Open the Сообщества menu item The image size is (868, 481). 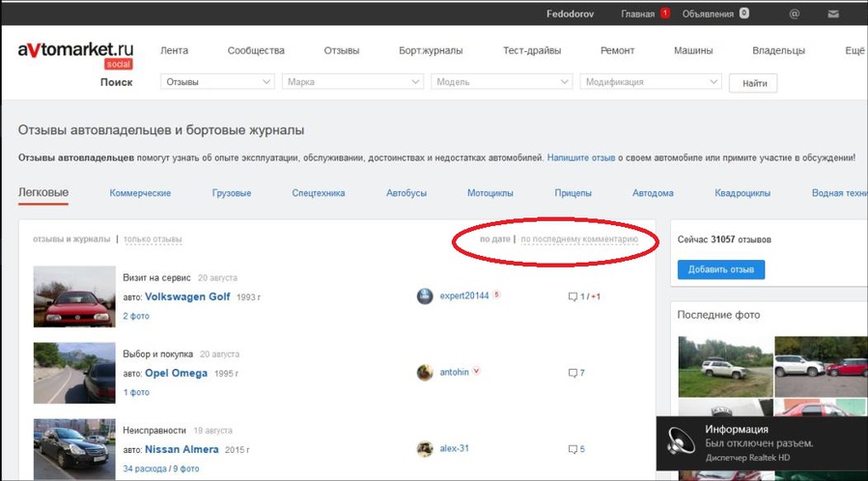coord(256,50)
